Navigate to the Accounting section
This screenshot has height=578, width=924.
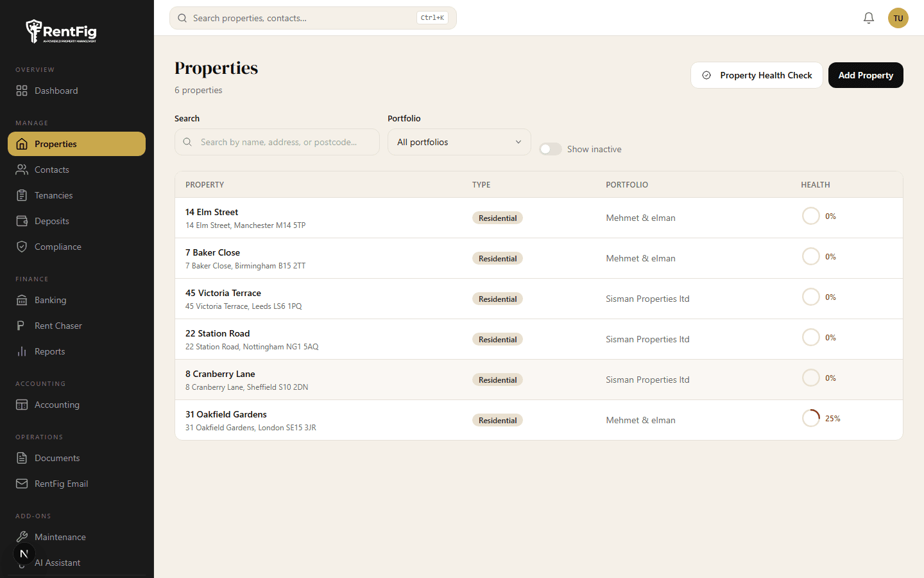coord(56,405)
